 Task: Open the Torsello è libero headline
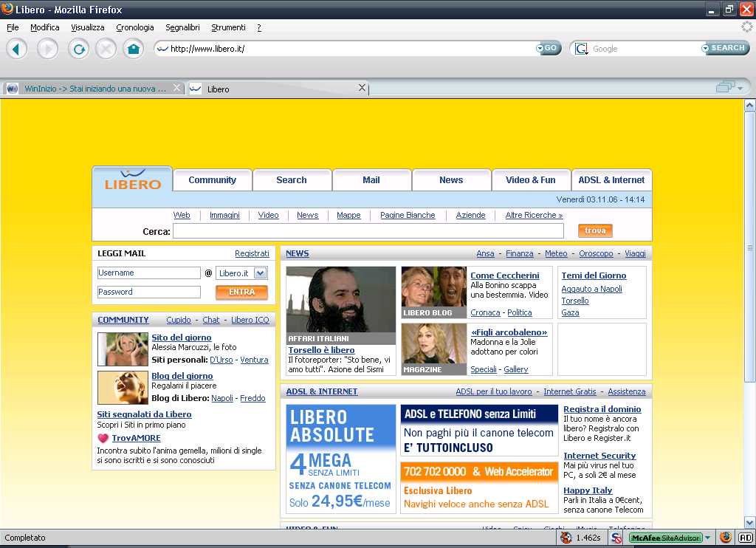click(321, 350)
